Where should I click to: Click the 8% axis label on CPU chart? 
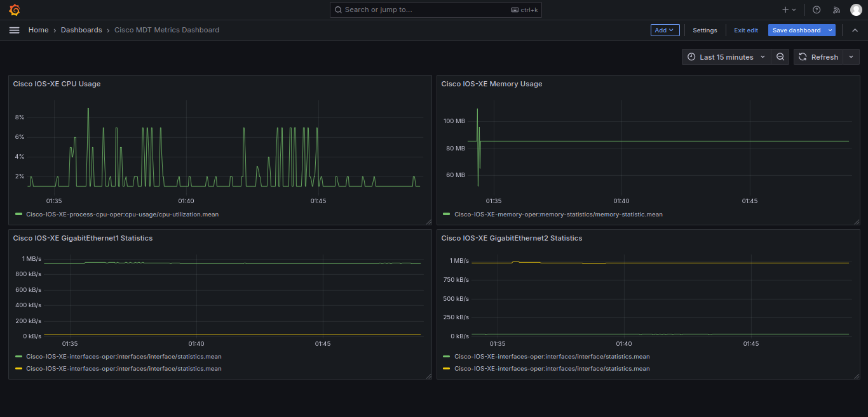tap(20, 117)
